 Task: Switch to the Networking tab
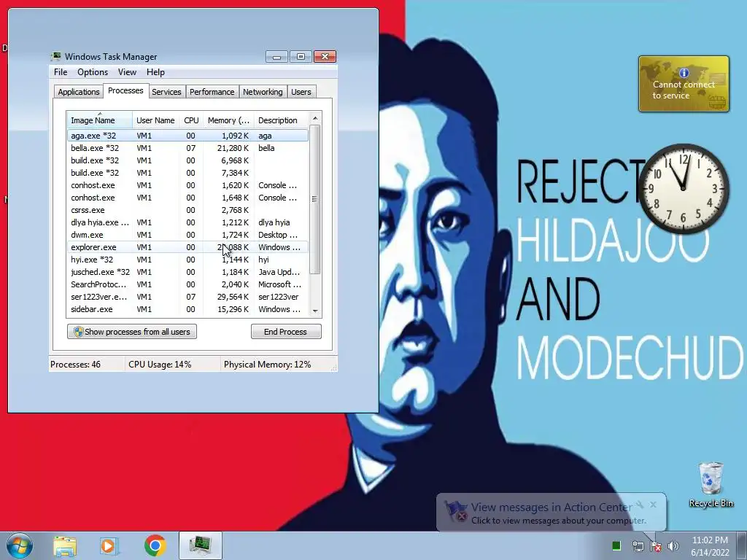[263, 92]
